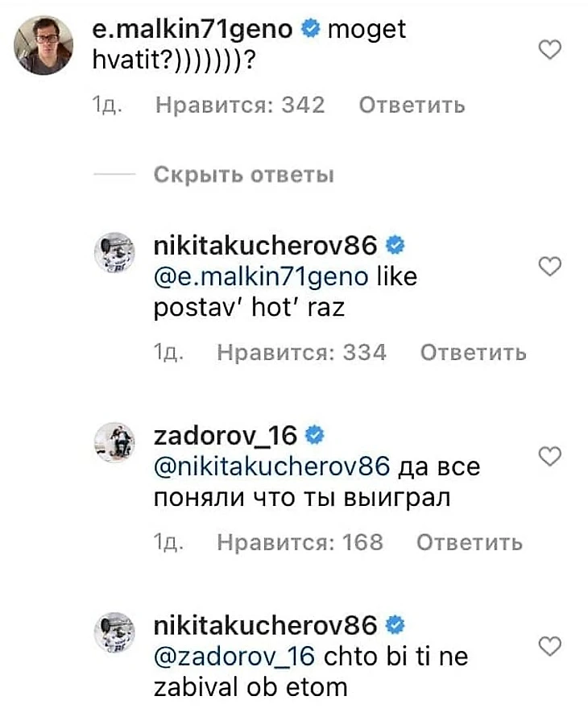Viewport: 588px width, 717px height.
Task: Like nikitakucherov86's 'like postav' reply heart
Action: tap(549, 266)
